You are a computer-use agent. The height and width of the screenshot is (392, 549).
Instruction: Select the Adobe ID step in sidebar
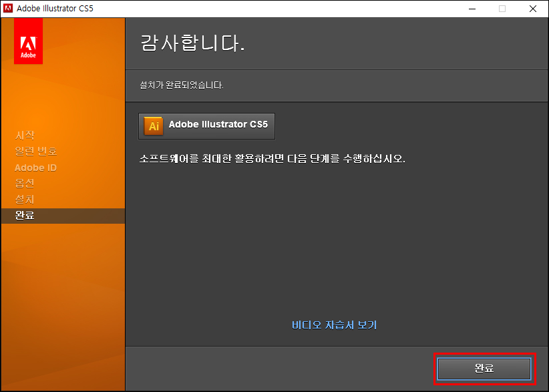tap(35, 168)
